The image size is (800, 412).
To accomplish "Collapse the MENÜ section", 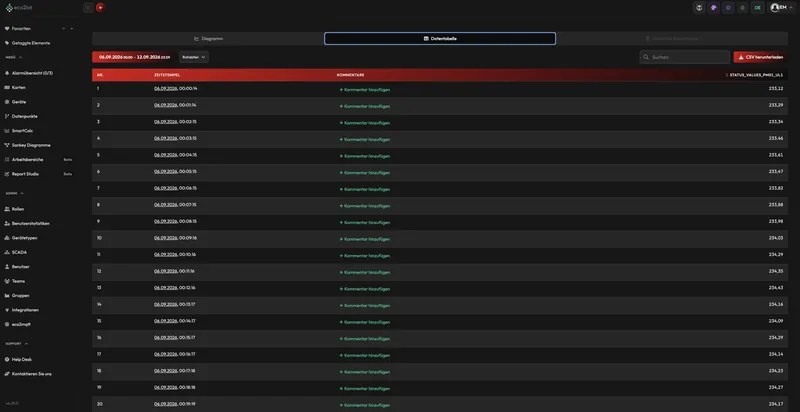I will click(x=14, y=58).
